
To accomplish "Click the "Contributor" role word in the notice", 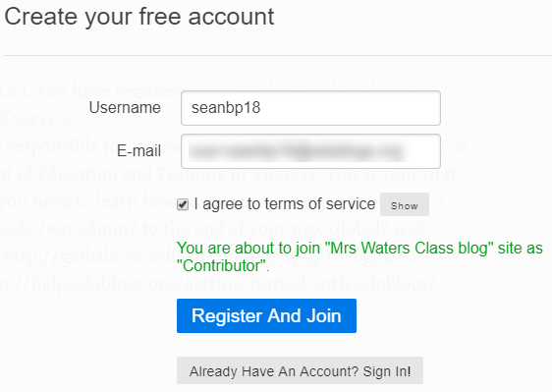I will point(221,266).
